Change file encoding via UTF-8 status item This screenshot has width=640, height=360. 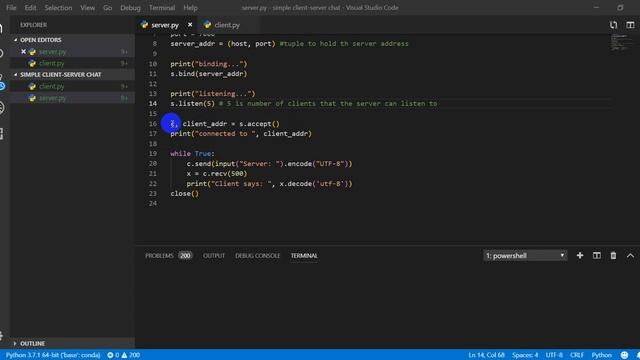(x=554, y=355)
